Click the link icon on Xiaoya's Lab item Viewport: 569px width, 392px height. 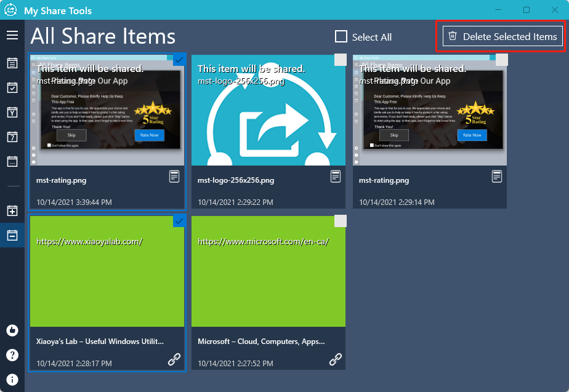point(174,359)
